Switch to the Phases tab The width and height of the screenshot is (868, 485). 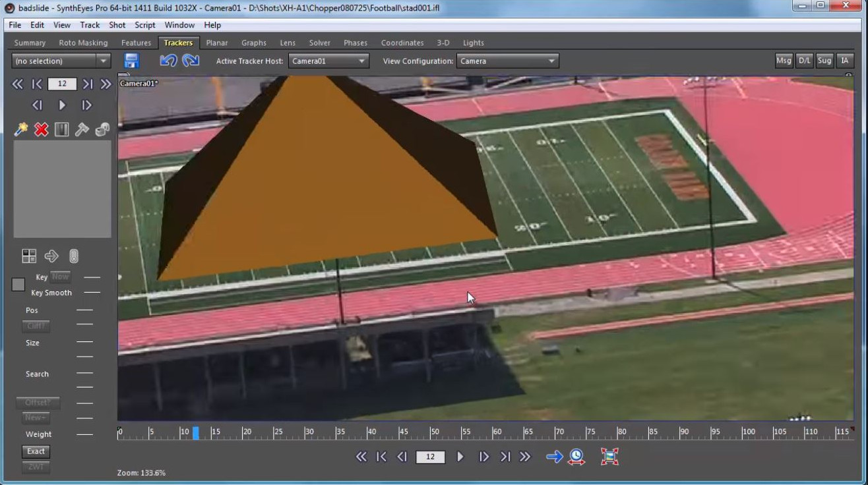356,43
